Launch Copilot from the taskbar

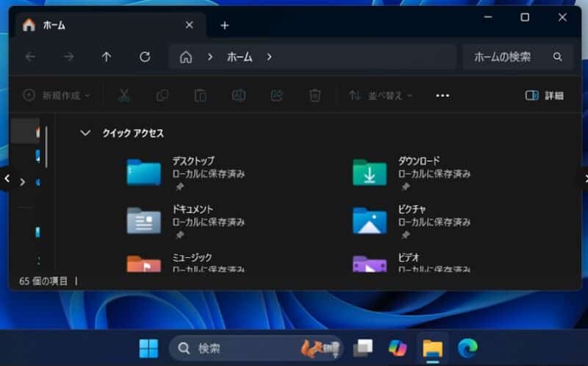click(x=398, y=348)
